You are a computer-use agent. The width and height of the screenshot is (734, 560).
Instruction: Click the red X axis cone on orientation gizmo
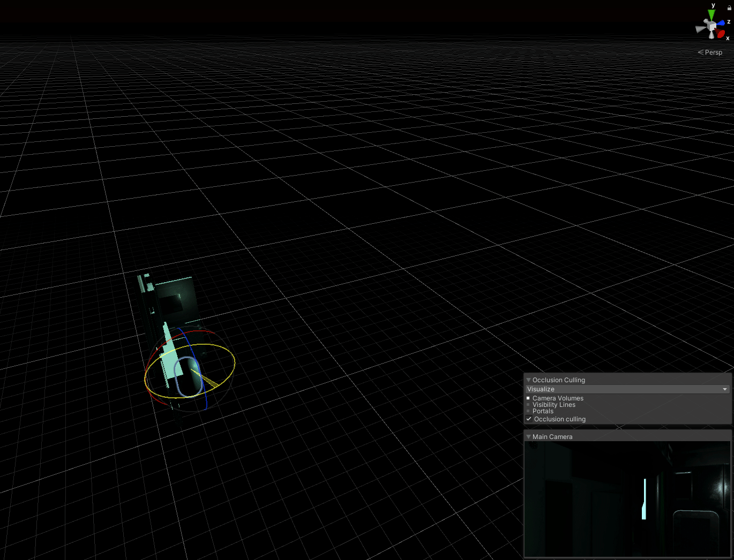[721, 34]
